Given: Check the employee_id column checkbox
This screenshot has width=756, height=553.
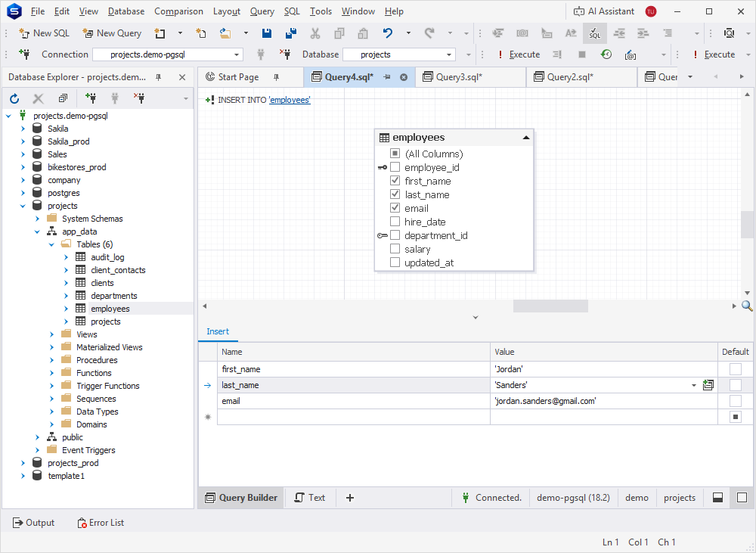Looking at the screenshot, I should pyautogui.click(x=395, y=167).
